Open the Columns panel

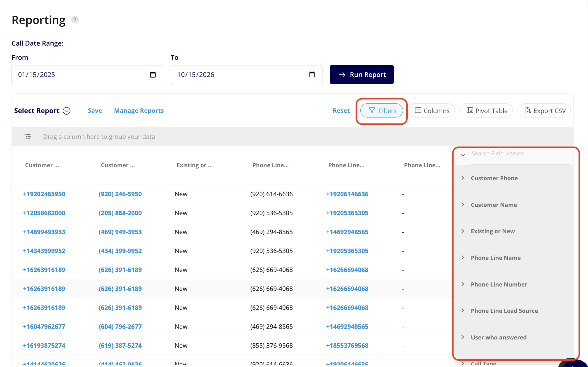coord(432,111)
